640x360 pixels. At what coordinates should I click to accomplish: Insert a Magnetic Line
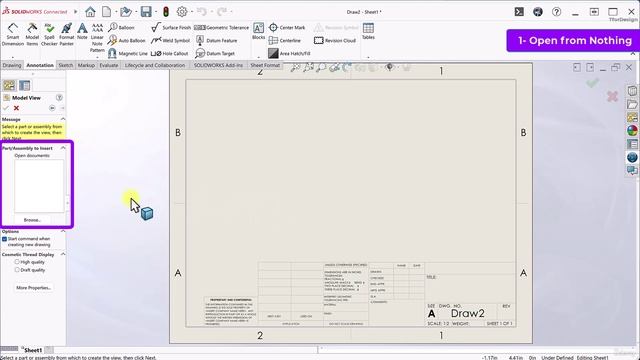pyautogui.click(x=128, y=53)
